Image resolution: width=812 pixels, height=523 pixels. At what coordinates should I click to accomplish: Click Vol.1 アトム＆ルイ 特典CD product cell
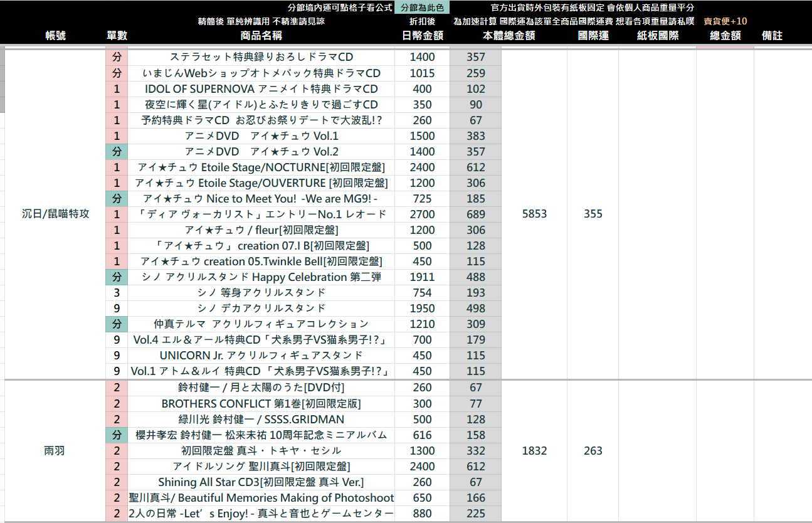(x=261, y=371)
